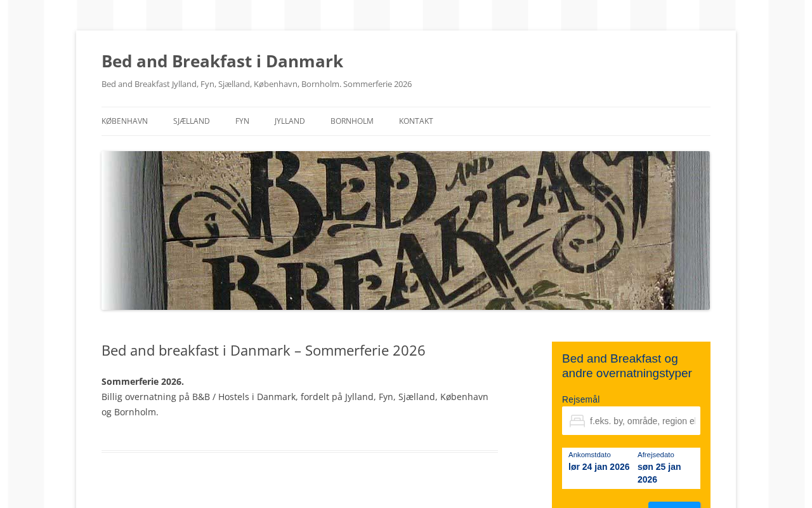Click the Rejsemål label
This screenshot has width=812, height=508.
[580, 399]
